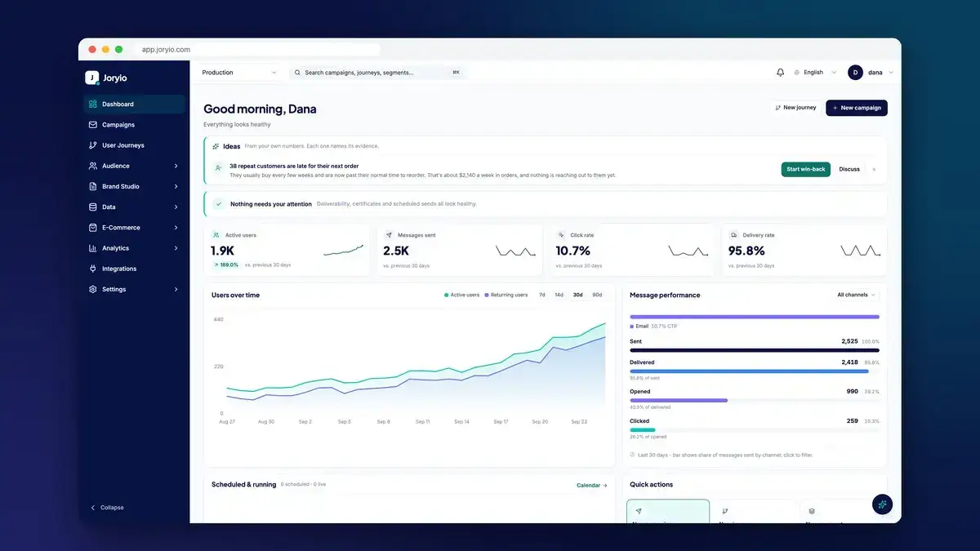Click clock icon beside Last 30 days note
The width and height of the screenshot is (980, 551).
pyautogui.click(x=632, y=455)
